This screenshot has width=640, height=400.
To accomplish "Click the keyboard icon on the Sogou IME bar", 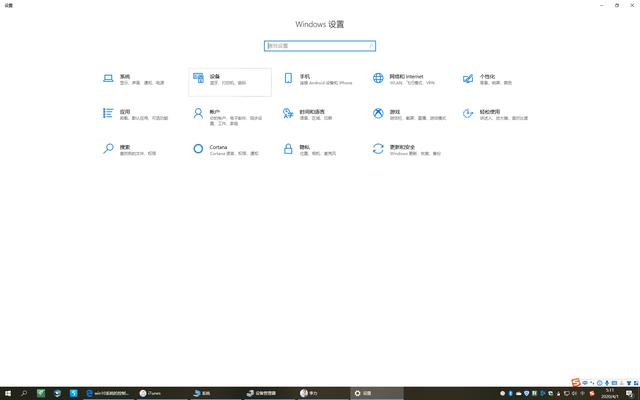I will pyautogui.click(x=614, y=383).
